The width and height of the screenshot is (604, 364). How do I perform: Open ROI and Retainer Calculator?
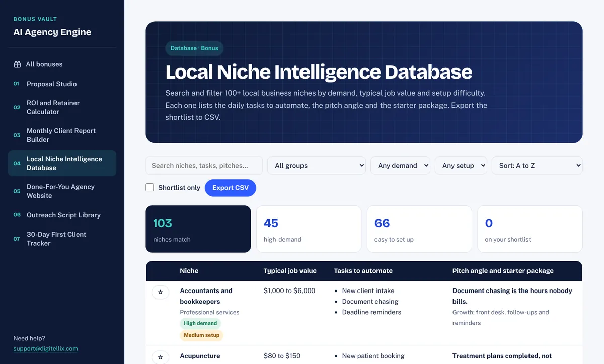click(62, 107)
